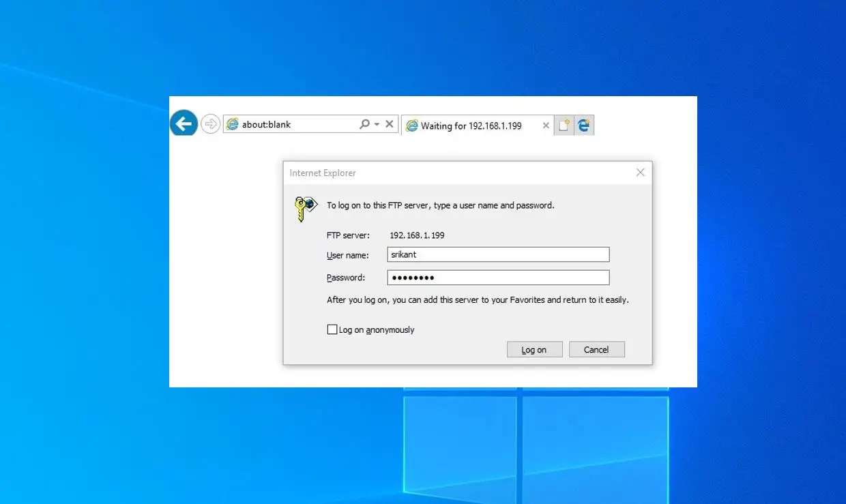Screen dimensions: 846x504
Task: Click the key icon in the login dialog
Action: coord(304,206)
